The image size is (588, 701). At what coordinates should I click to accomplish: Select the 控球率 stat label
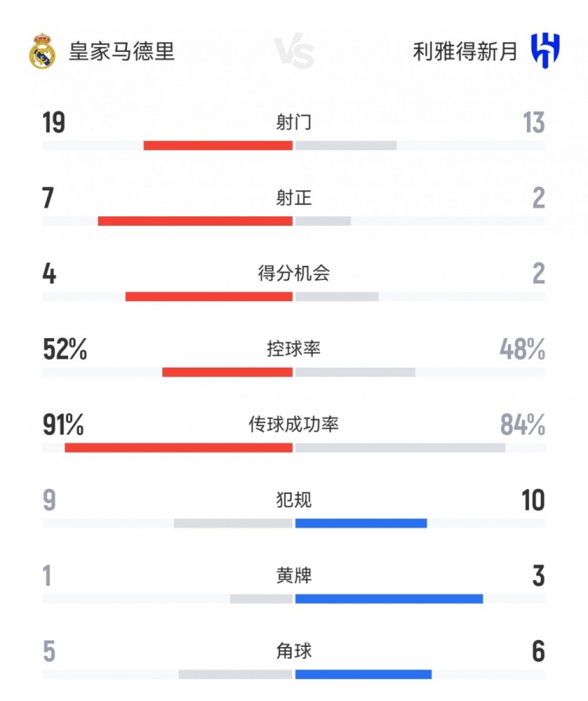point(294,349)
